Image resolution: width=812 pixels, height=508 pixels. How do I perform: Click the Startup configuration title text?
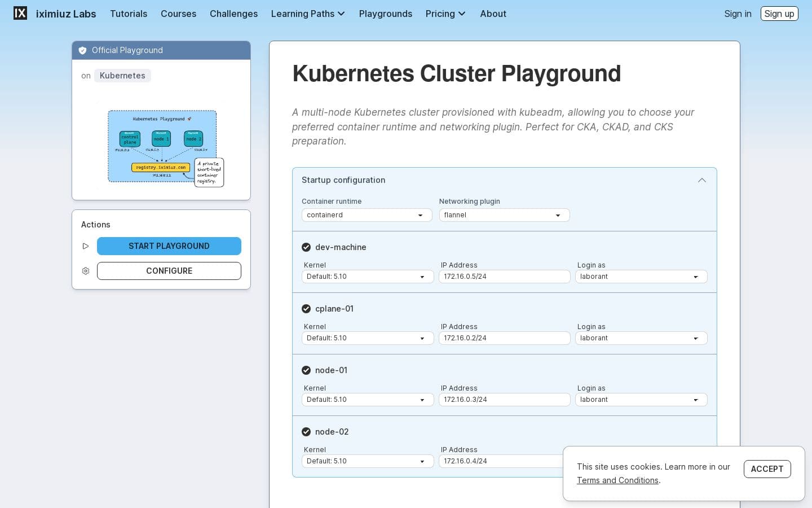point(343,180)
